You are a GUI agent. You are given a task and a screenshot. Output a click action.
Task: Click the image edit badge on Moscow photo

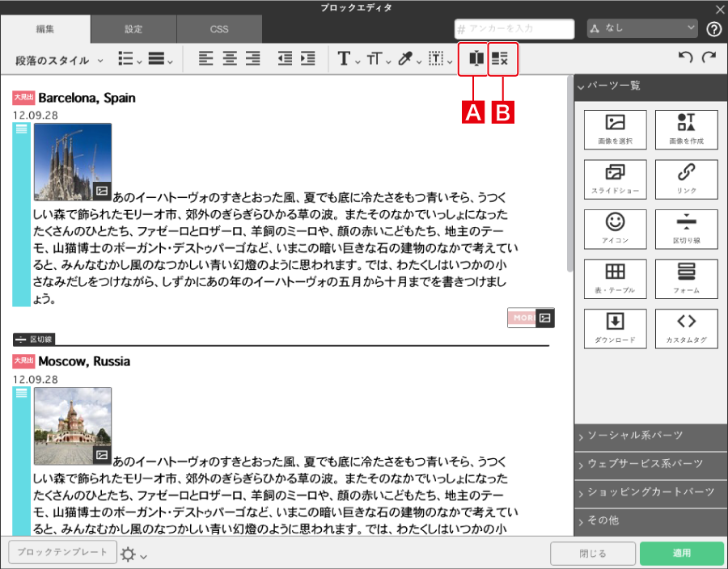[102, 455]
